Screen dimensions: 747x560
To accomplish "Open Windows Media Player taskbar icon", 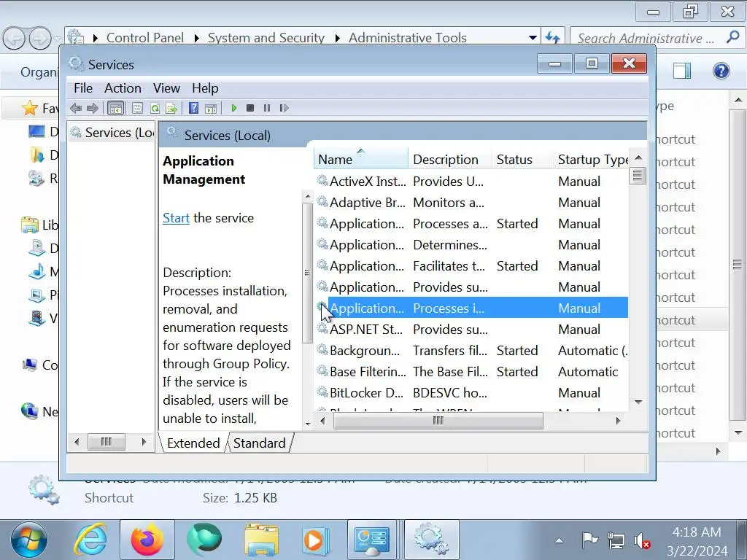I will (x=315, y=540).
